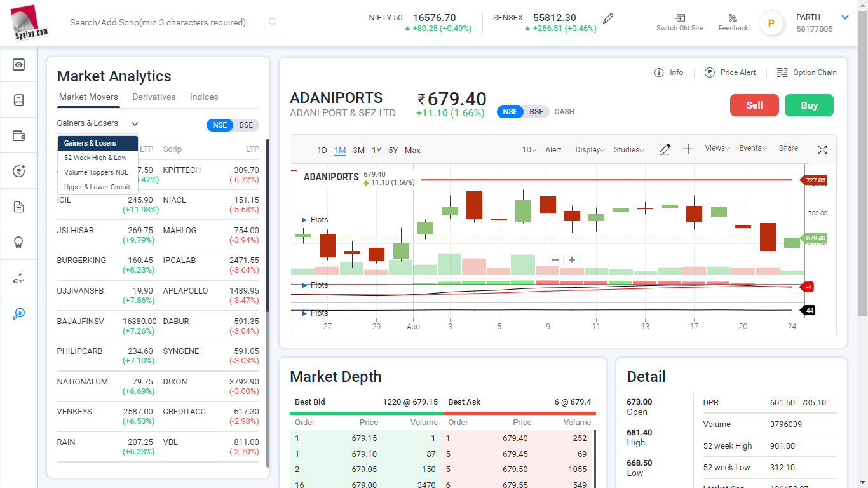The width and height of the screenshot is (868, 488).
Task: Select BSE exchange for ADANIPORTS
Action: (x=537, y=112)
